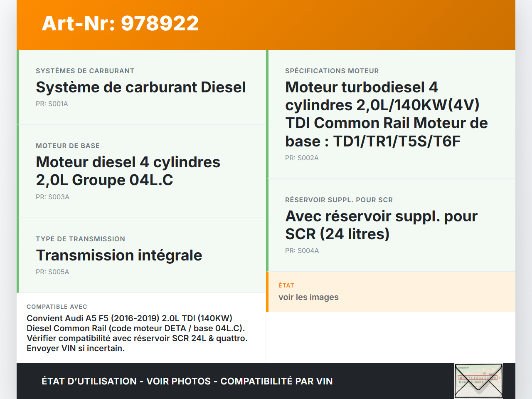Viewport: 532px width, 399px height.
Task: Select the "PR: S005A" code
Action: (x=52, y=272)
